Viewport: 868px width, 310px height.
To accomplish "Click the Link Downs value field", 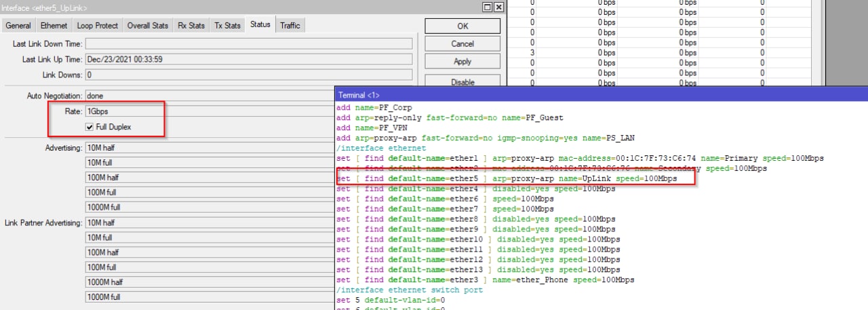I will (x=249, y=75).
